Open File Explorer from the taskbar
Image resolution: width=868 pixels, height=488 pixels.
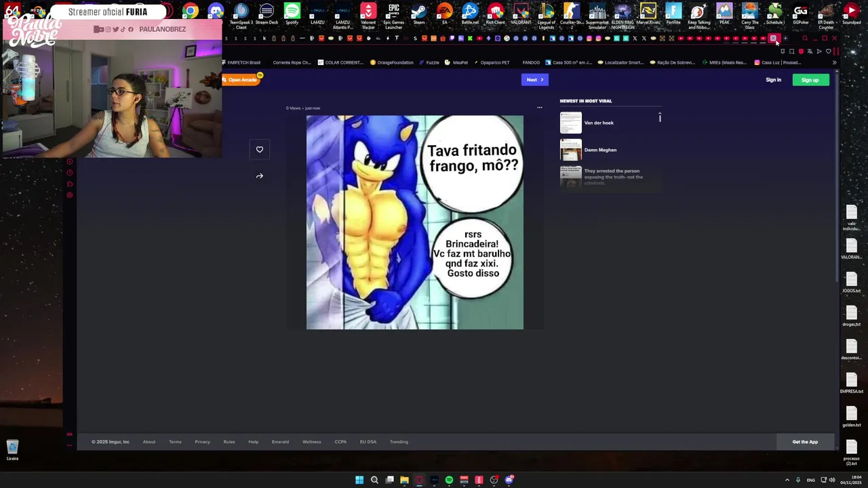pos(404,480)
